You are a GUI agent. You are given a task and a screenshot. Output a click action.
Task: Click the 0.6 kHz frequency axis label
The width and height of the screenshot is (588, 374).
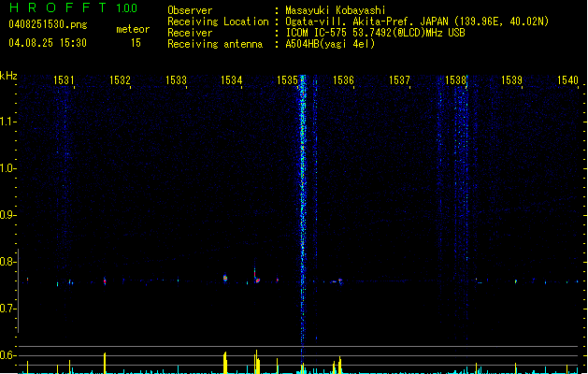click(7, 355)
